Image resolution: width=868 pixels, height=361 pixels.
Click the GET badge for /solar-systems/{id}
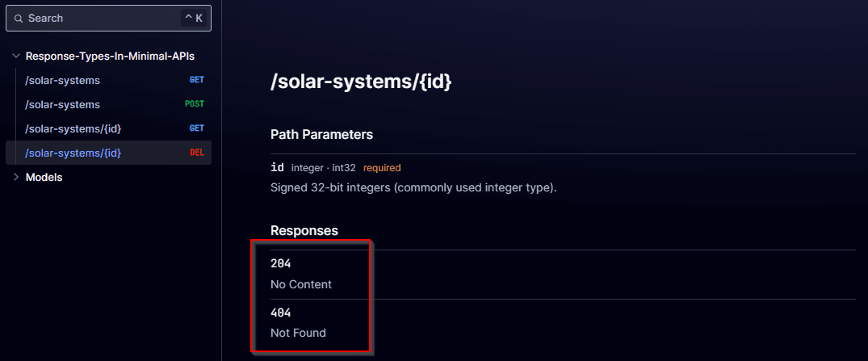click(x=196, y=128)
